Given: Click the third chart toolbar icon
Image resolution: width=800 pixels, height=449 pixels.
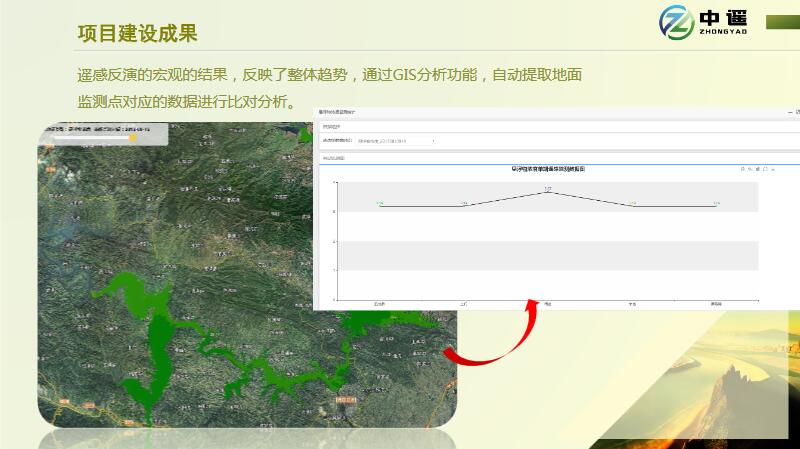Looking at the screenshot, I should (x=758, y=169).
